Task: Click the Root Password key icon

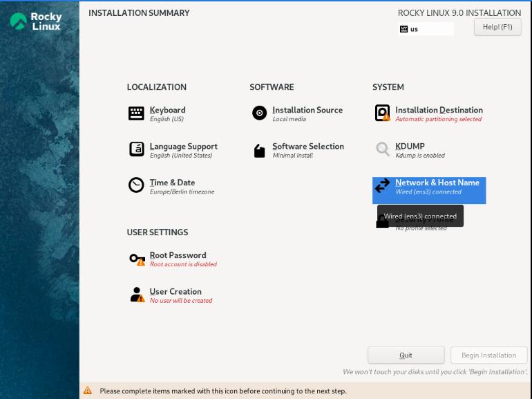Action: [137, 260]
